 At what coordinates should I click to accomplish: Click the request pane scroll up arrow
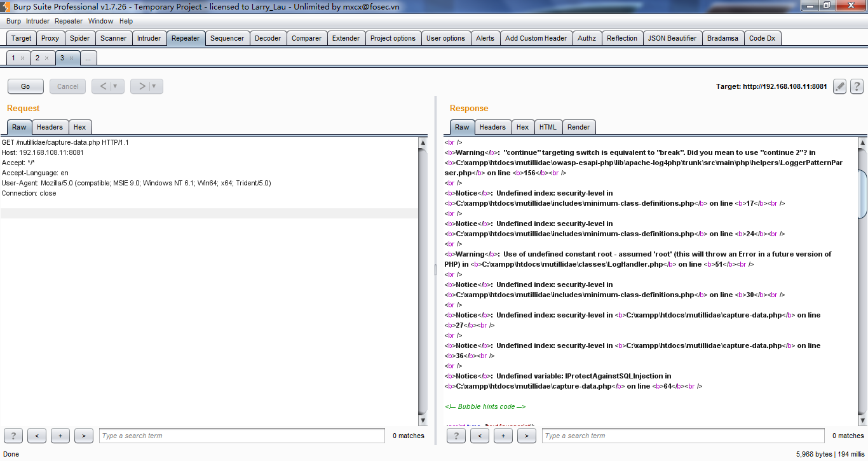coord(423,143)
